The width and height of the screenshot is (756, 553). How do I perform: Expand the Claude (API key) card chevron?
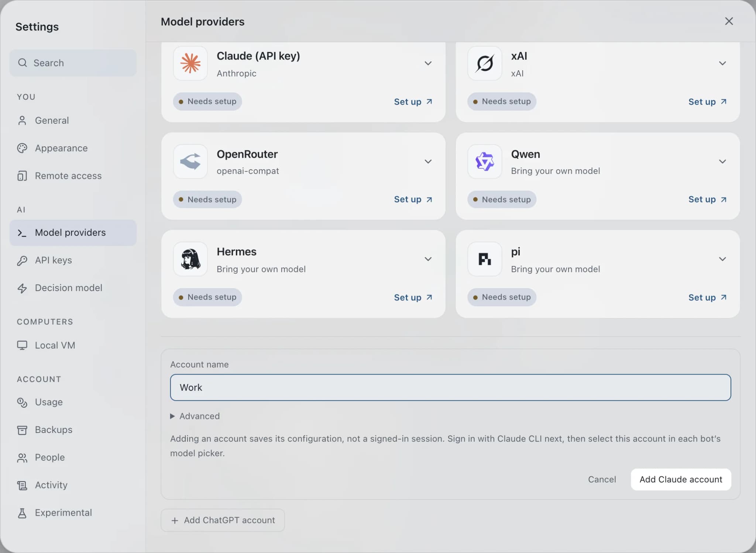(x=428, y=63)
